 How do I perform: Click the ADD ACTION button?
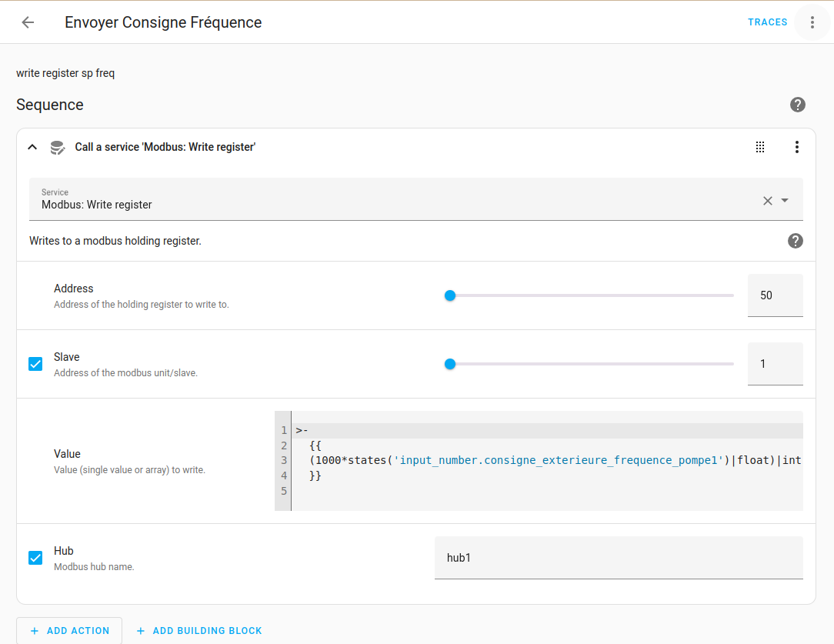[x=68, y=630]
